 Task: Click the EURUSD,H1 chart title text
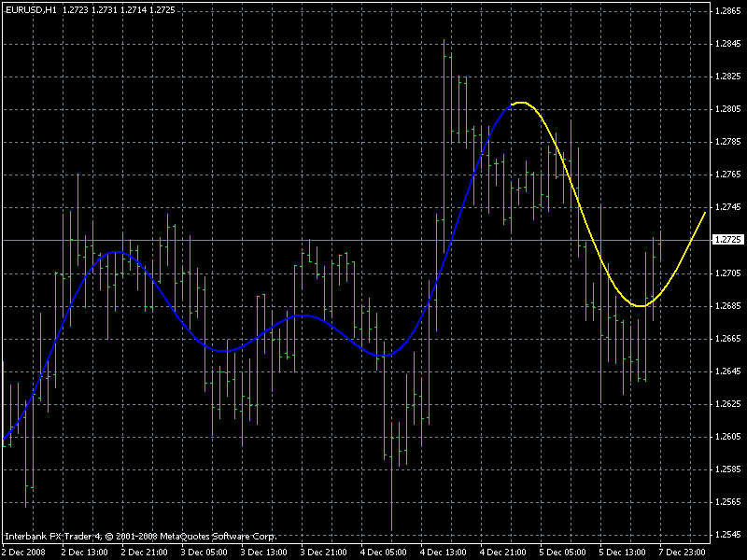(30, 9)
